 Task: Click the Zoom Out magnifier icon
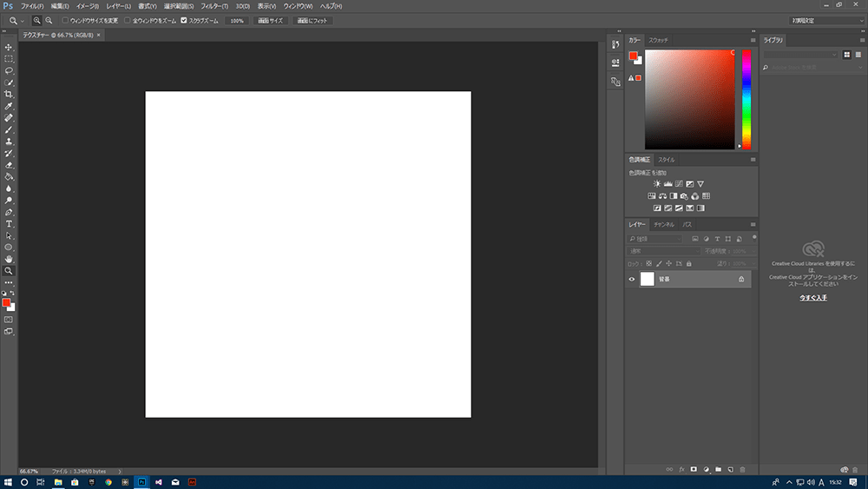pos(49,20)
